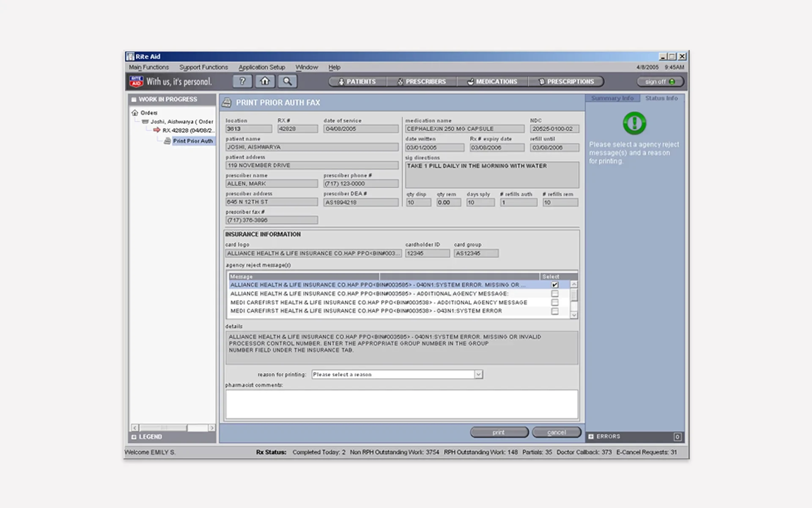This screenshot has width=812, height=508.
Task: Switch to the Summary Info tab
Action: [612, 98]
